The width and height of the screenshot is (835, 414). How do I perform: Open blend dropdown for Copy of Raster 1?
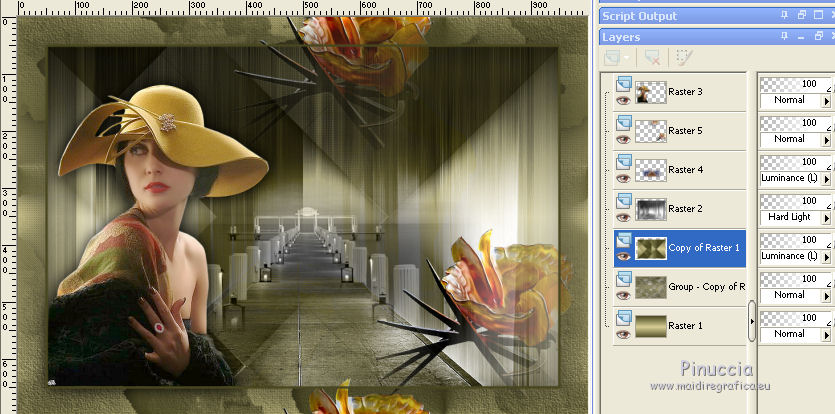826,256
